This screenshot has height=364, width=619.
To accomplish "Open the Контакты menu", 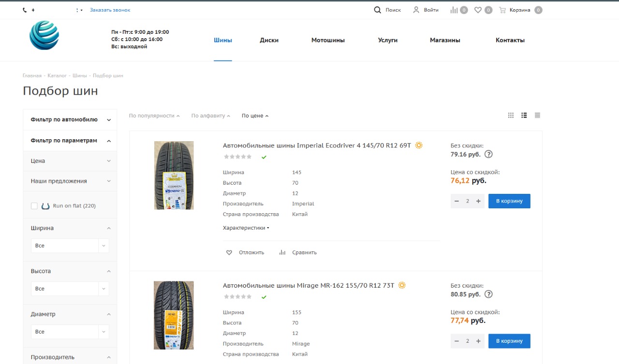I will point(510,40).
